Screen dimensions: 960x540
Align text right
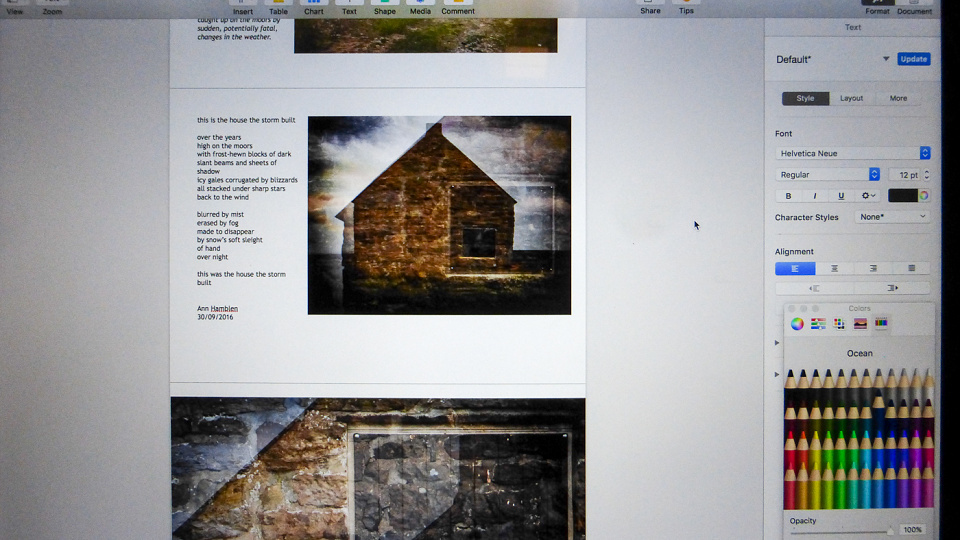click(873, 268)
